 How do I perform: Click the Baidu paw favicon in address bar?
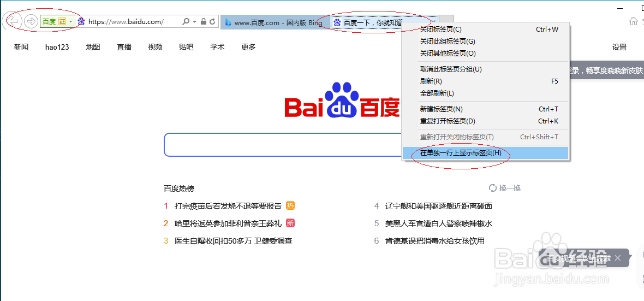[81, 22]
